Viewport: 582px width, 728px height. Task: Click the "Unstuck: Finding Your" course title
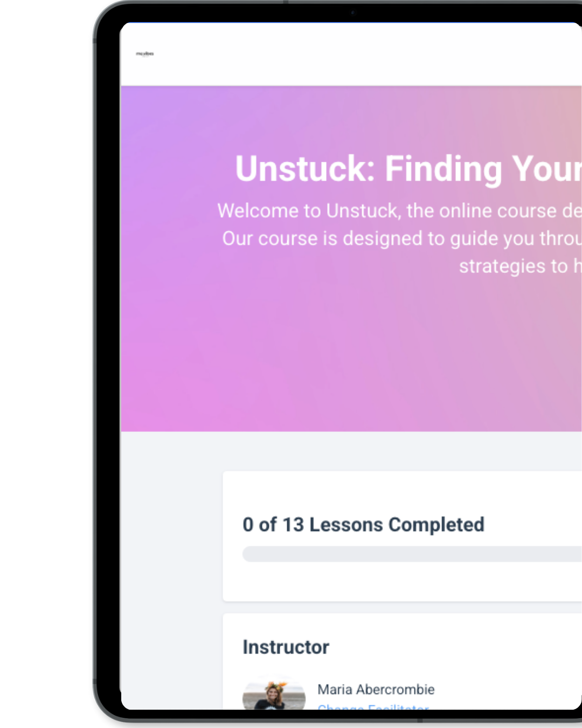point(408,169)
